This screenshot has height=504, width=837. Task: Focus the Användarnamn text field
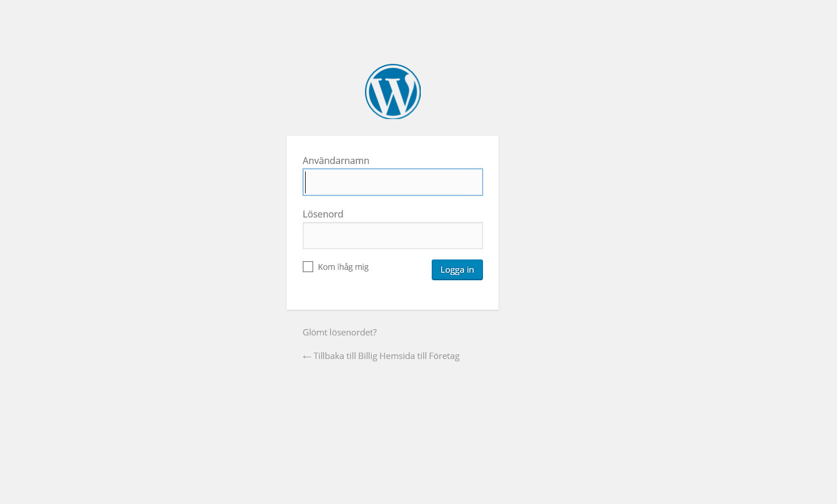(x=393, y=182)
